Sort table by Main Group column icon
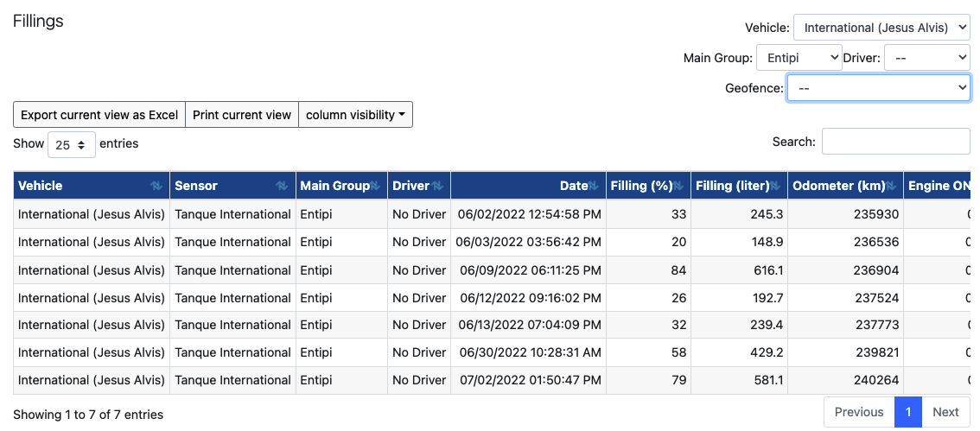980x431 pixels. (x=375, y=186)
